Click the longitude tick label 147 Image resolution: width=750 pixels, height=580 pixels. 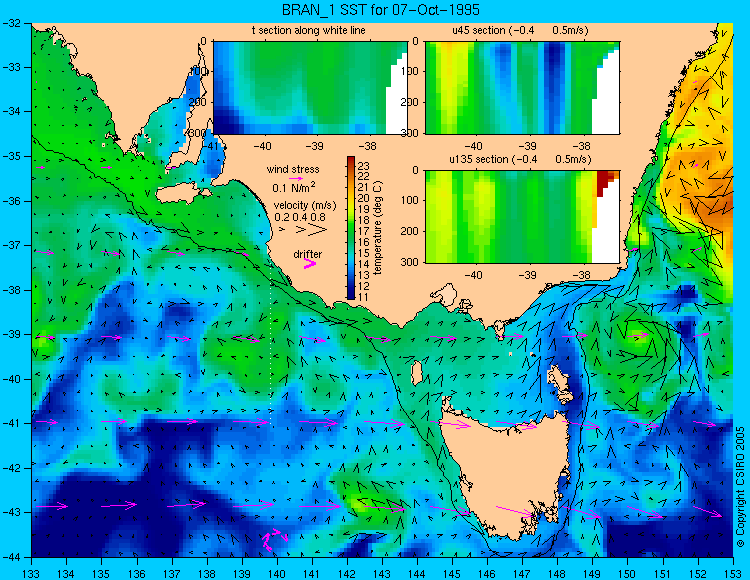click(x=522, y=573)
